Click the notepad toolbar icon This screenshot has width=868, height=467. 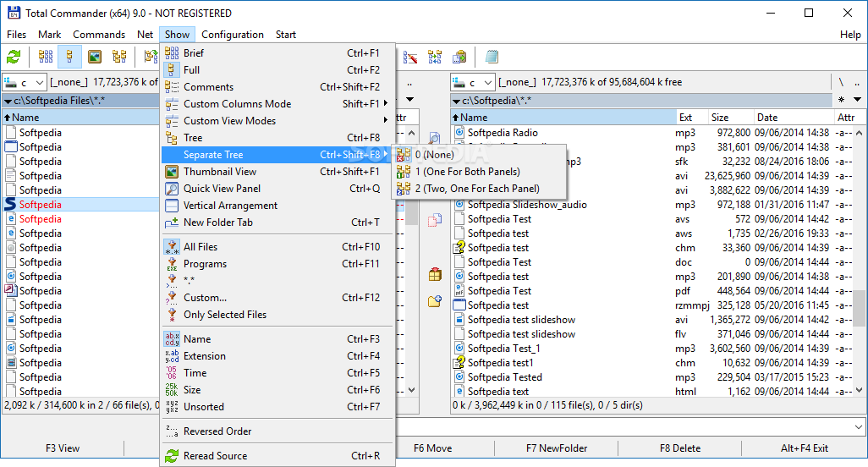[492, 57]
